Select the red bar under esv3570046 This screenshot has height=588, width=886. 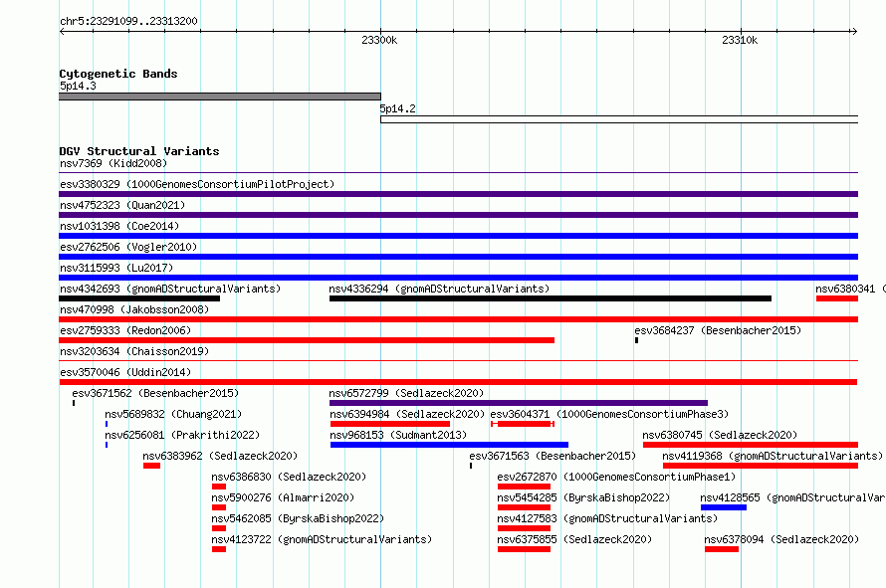click(x=458, y=382)
